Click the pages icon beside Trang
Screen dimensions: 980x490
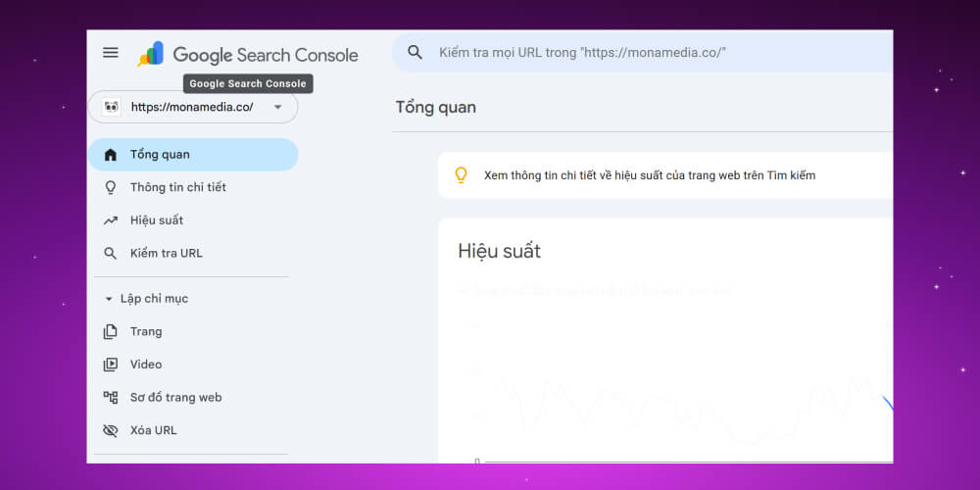point(111,332)
